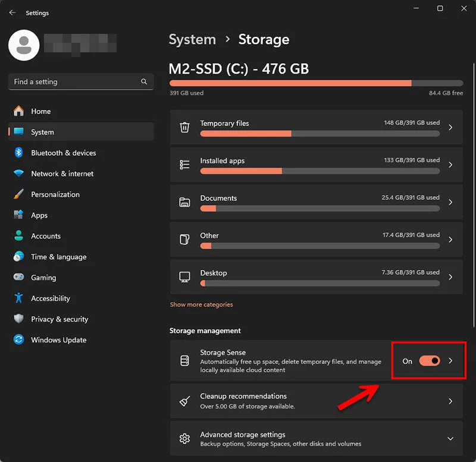Screen dimensions: 476x462
Task: Click 'Storage management' heading
Action: click(x=205, y=331)
